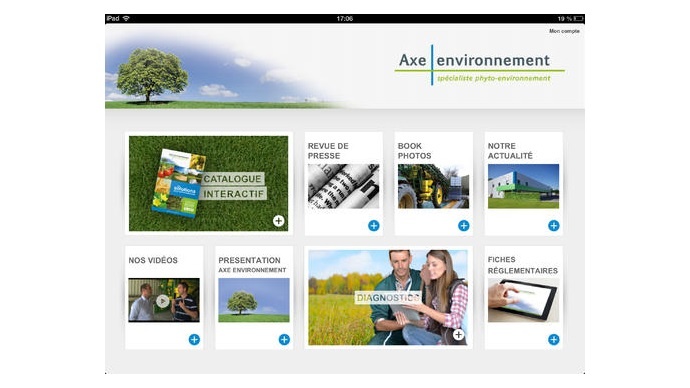Open the Fiches Réglementaires tablet thumbnail
The image size is (690, 388).
(x=523, y=300)
